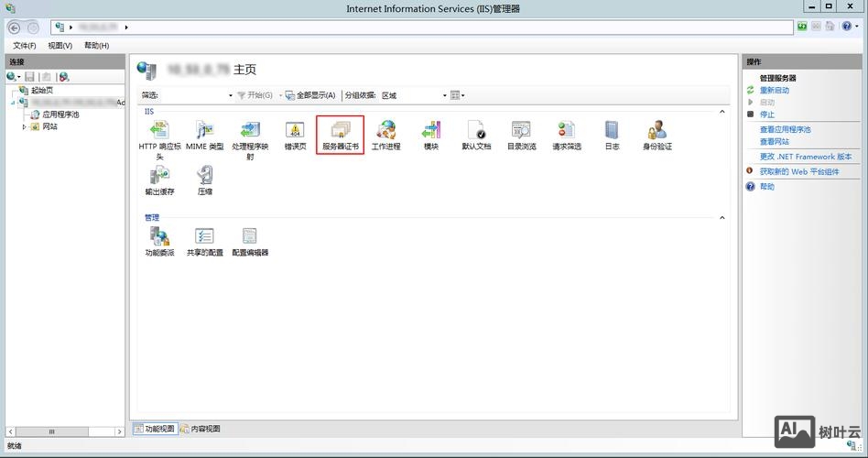Click 重新启动 in actions pane

click(x=775, y=91)
